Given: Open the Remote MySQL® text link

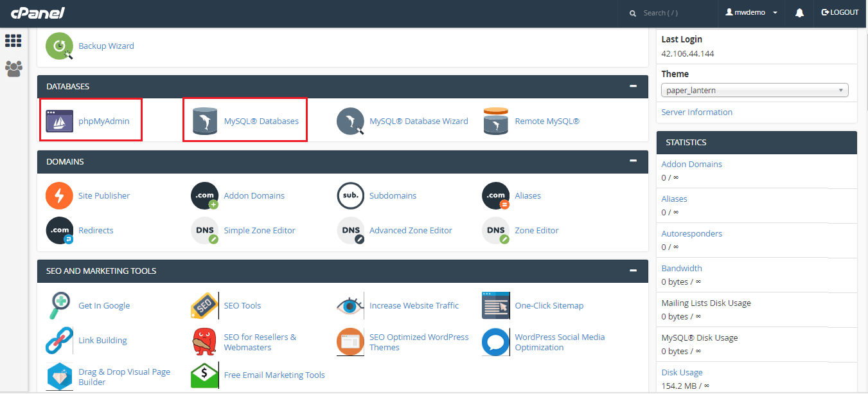Looking at the screenshot, I should [547, 121].
